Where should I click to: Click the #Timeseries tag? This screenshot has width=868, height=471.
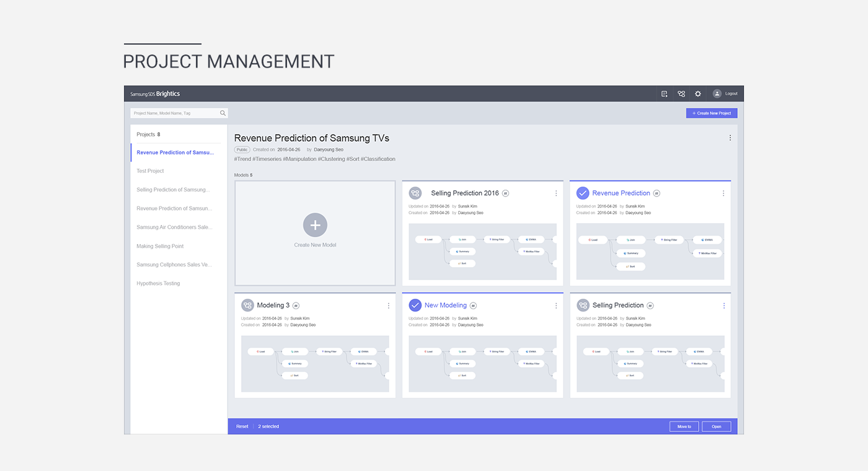tap(267, 159)
